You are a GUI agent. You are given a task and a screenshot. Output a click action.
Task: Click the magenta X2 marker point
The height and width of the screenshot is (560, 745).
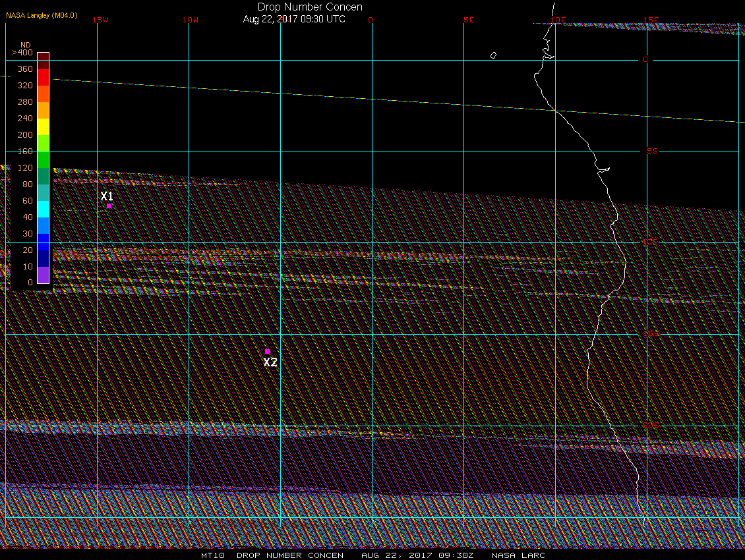[x=267, y=351]
